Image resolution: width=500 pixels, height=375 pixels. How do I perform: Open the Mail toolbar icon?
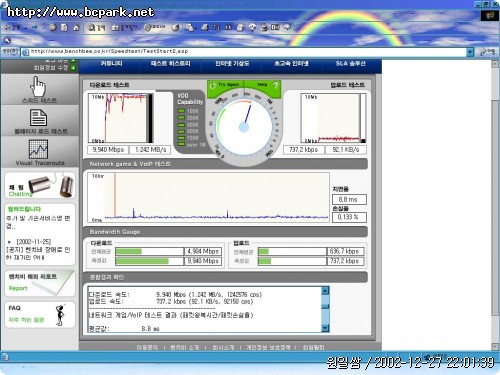tap(189, 28)
